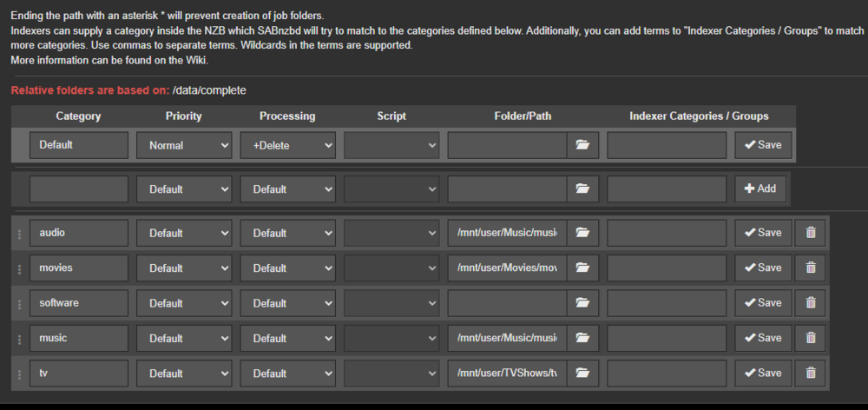The height and width of the screenshot is (410, 868).
Task: Grab the drag handle of the tv row
Action: tap(19, 374)
